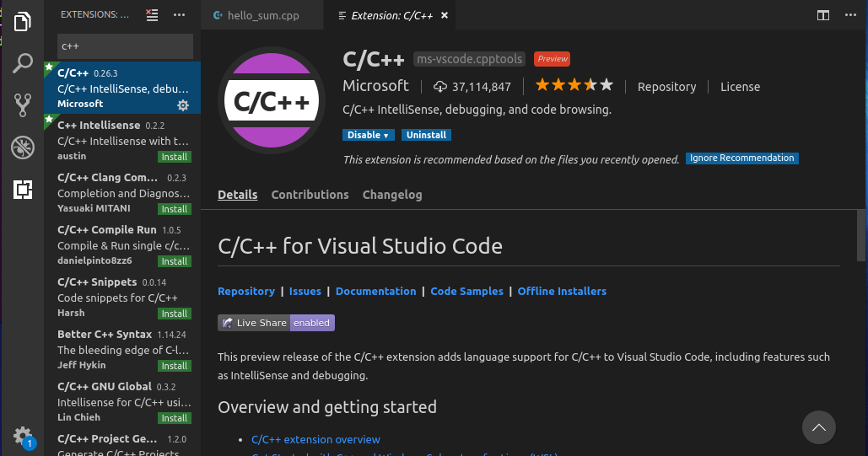Split the editor to the right
Screen dimensions: 868x456
pos(823,15)
